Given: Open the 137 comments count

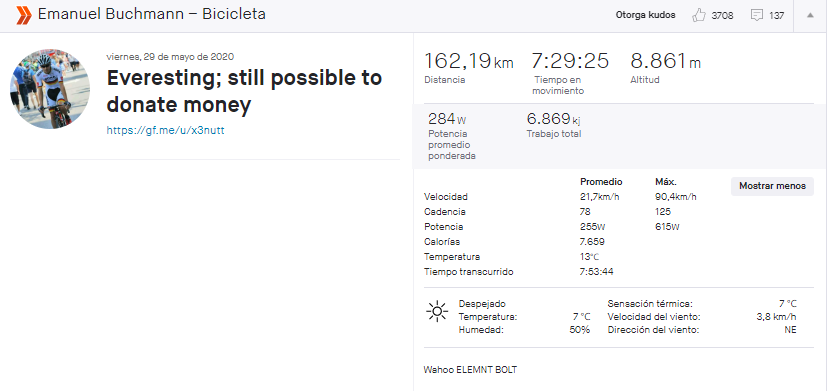Looking at the screenshot, I should pyautogui.click(x=776, y=16).
